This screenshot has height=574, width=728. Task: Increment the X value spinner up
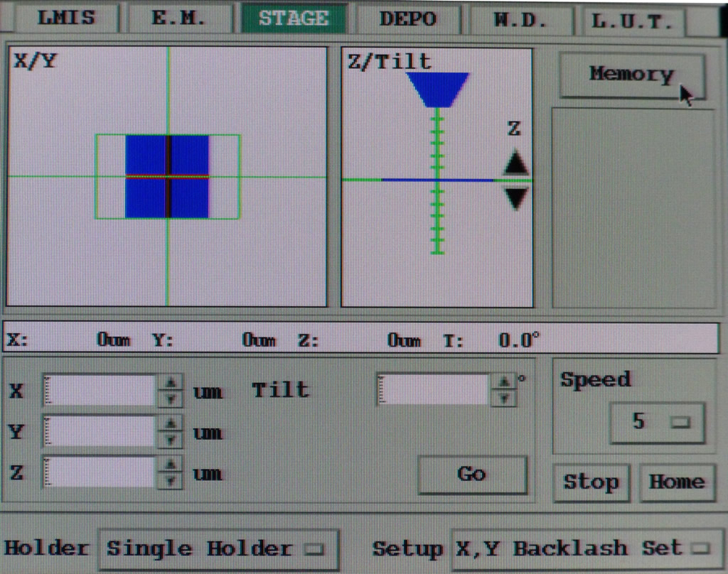point(170,382)
